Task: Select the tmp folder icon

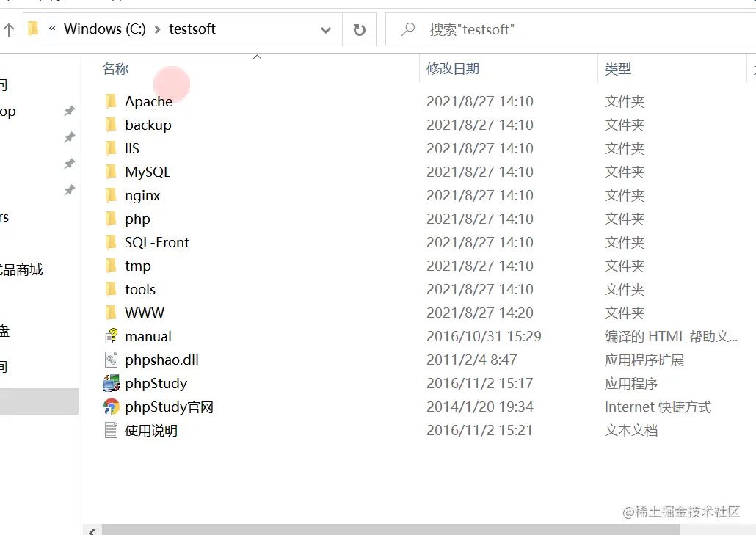Action: click(110, 266)
